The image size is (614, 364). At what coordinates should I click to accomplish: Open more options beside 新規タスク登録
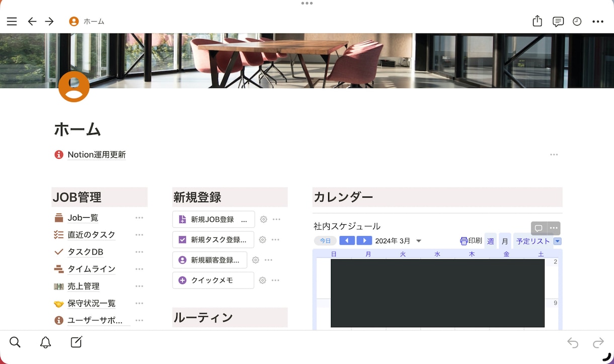[x=275, y=240]
